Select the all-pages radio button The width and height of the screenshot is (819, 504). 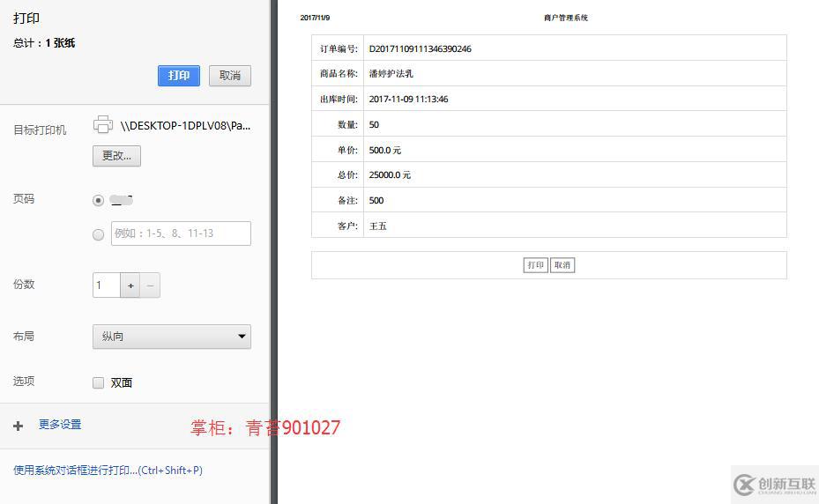(x=98, y=201)
